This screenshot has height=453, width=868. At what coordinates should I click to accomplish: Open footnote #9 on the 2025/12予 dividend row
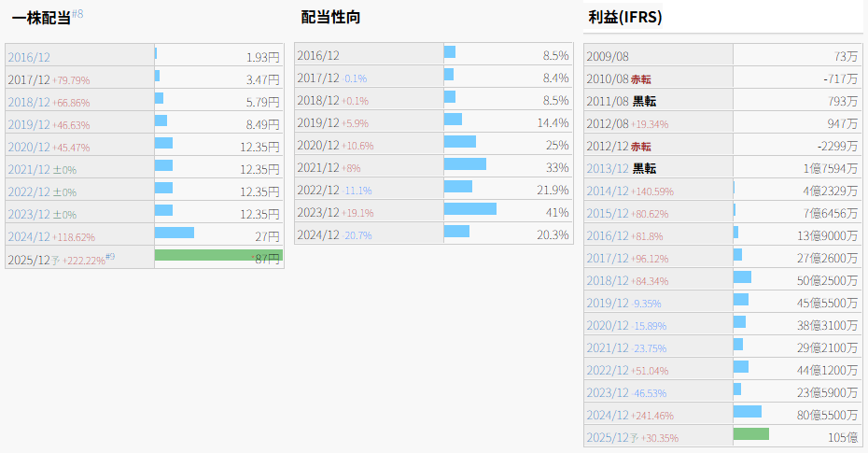pyautogui.click(x=109, y=256)
